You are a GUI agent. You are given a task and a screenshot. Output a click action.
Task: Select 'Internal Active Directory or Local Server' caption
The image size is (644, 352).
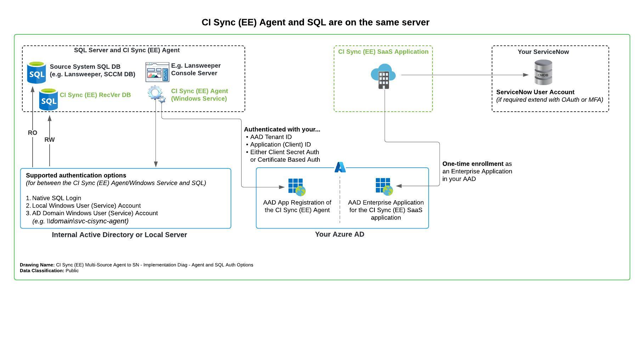coord(119,235)
